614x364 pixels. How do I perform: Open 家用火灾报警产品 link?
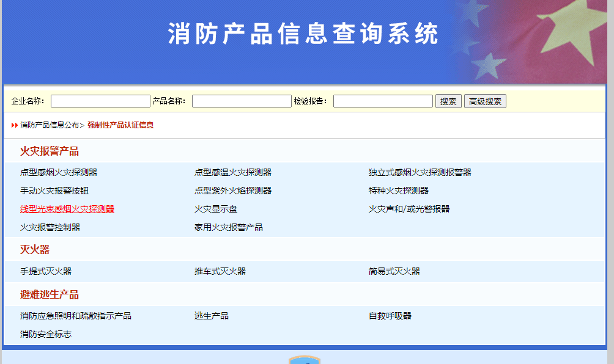229,227
